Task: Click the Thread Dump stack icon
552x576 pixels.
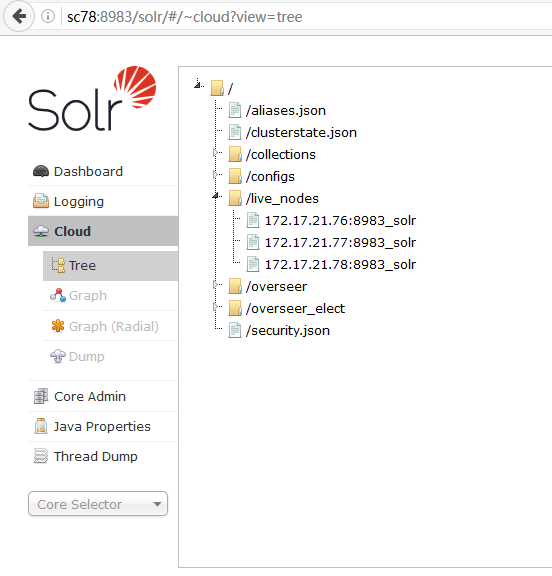Action: [41, 456]
